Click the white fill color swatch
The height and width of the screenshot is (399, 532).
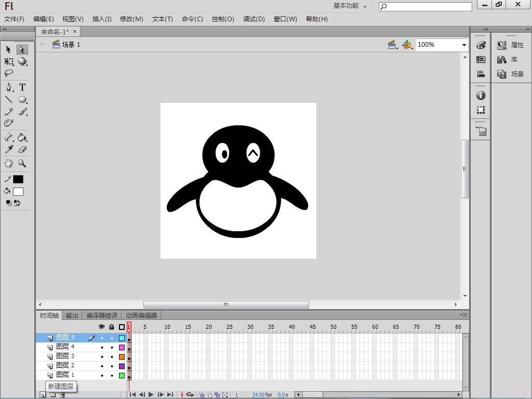(x=18, y=192)
